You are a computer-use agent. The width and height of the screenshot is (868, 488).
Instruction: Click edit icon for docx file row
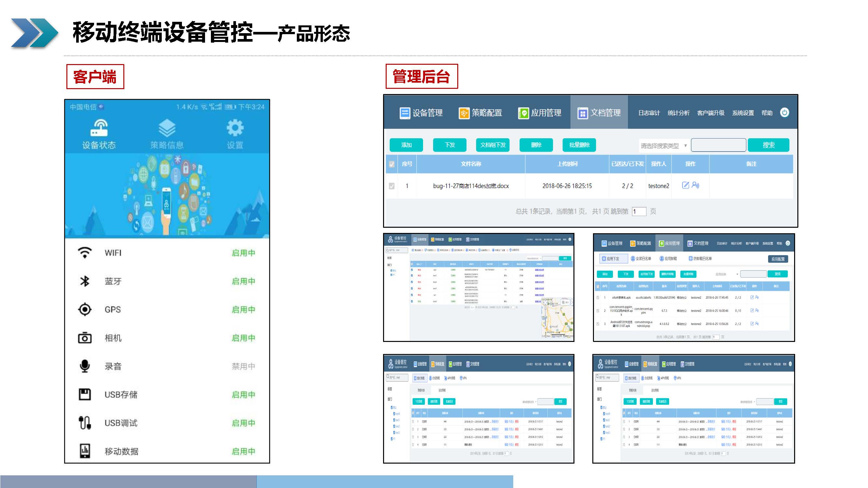coord(685,185)
